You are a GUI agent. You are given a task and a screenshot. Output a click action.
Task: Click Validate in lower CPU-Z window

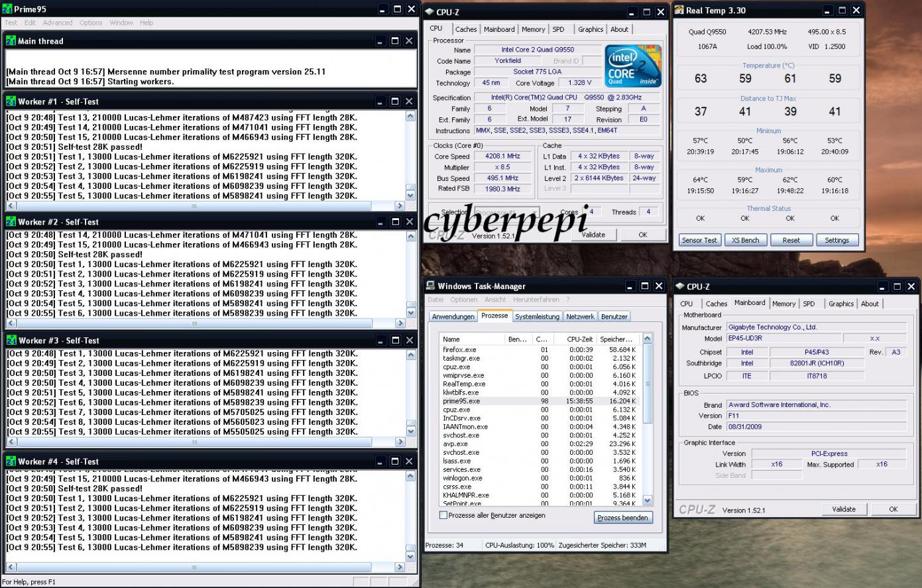[x=843, y=509]
